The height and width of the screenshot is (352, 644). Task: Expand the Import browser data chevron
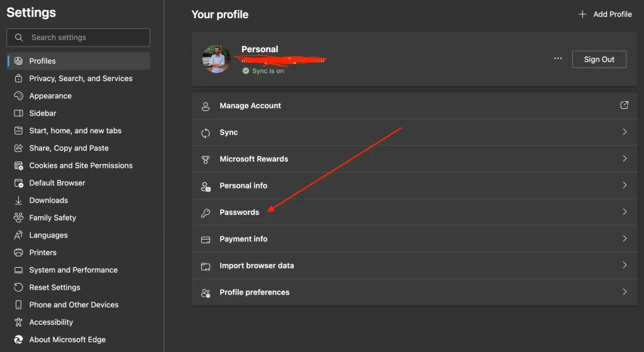coord(625,265)
